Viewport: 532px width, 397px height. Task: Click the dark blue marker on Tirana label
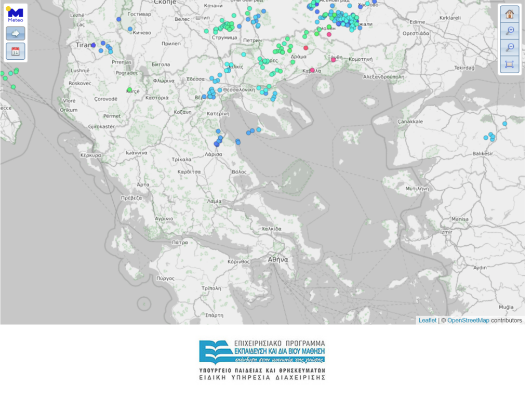(94, 45)
